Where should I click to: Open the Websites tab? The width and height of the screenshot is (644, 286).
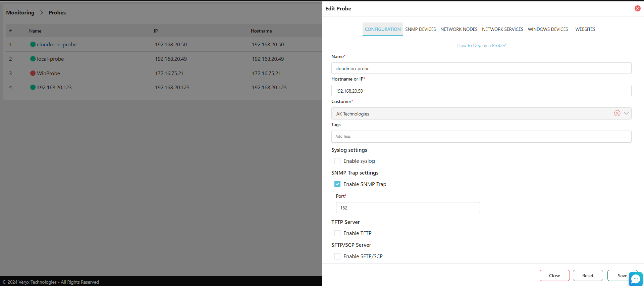[x=585, y=29]
